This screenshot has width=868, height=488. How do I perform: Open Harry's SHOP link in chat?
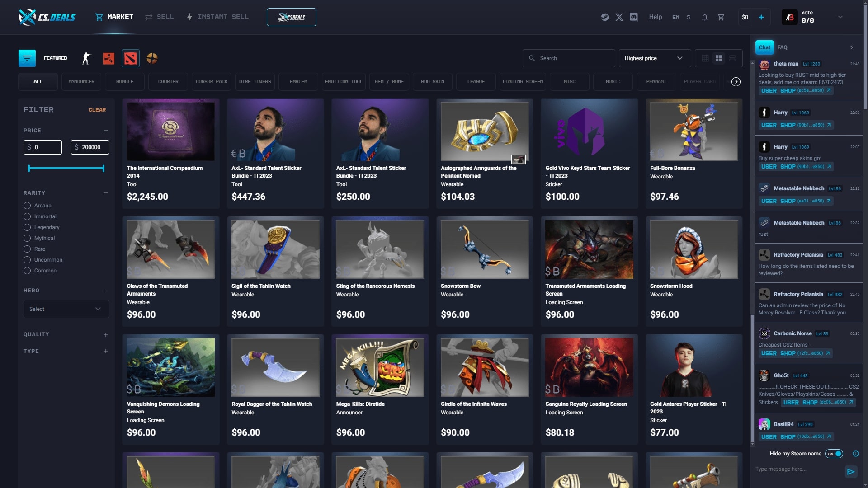pos(788,125)
